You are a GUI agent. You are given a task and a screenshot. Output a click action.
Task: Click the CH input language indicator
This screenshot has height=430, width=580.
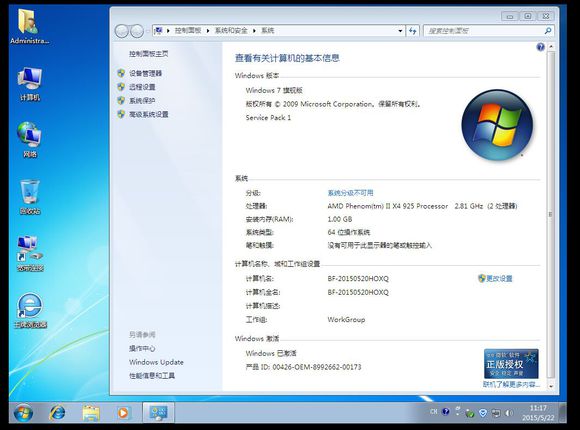[434, 411]
